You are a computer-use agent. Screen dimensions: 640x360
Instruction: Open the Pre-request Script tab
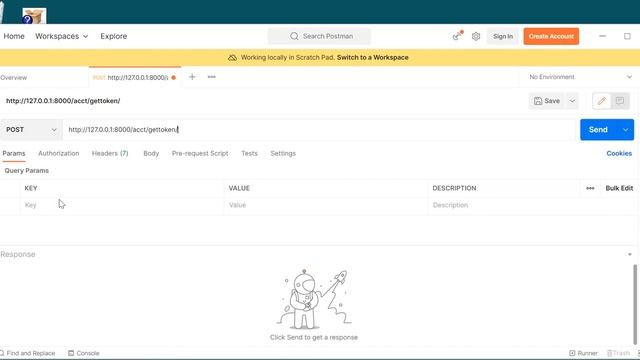[200, 153]
